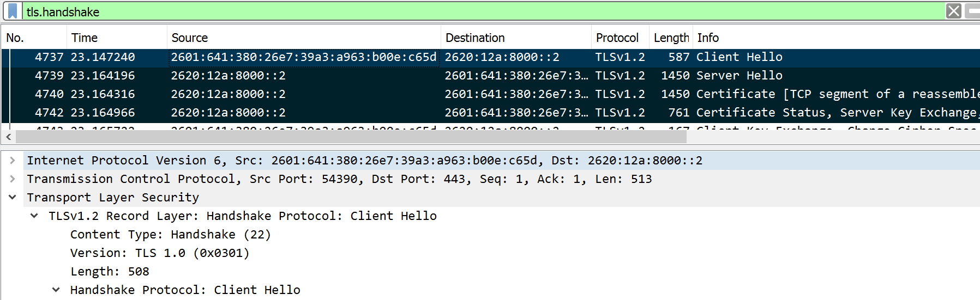Select the Version: TLS 1.0 field

pyautogui.click(x=159, y=253)
